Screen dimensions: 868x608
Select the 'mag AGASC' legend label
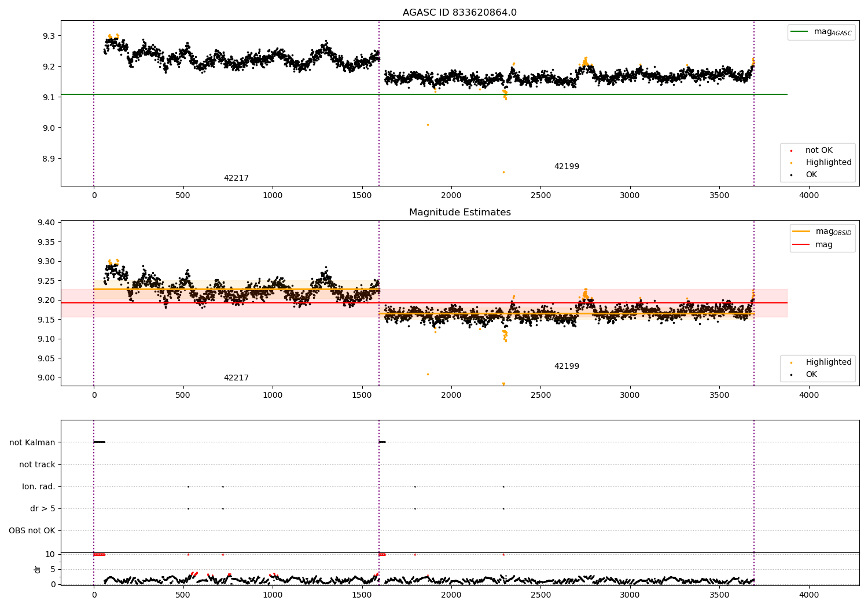pos(833,32)
